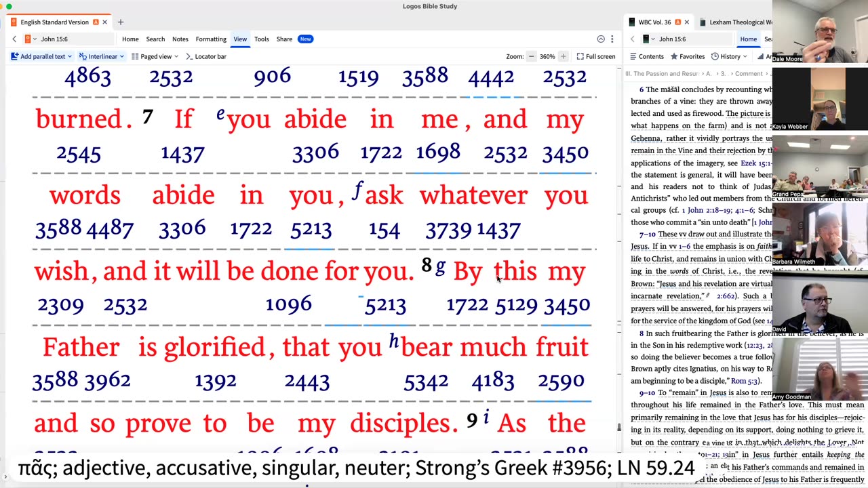Open Favorites in WBC panel
The height and width of the screenshot is (488, 868).
[x=688, y=56]
